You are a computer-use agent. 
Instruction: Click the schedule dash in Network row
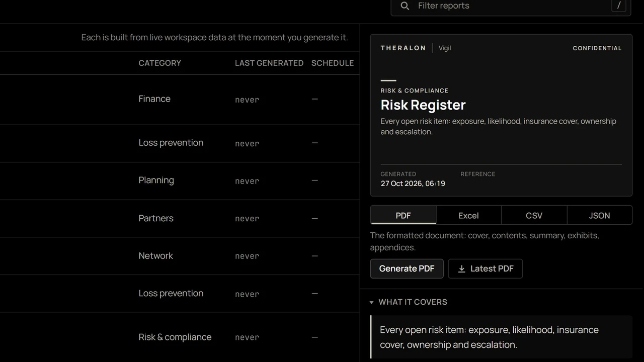[x=314, y=256]
